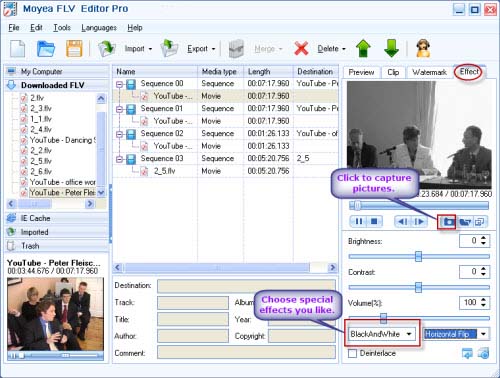Image resolution: width=500 pixels, height=378 pixels.
Task: Click the Destination column header
Action: point(316,72)
